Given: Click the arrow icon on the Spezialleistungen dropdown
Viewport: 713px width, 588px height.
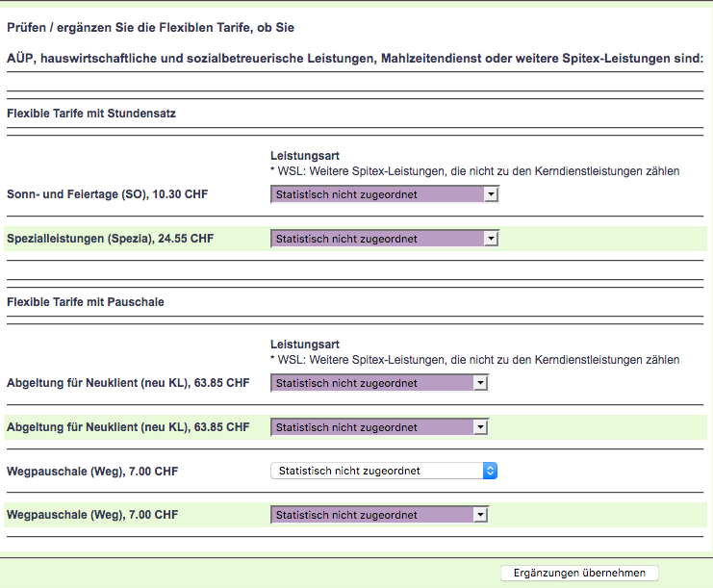Looking at the screenshot, I should (491, 239).
